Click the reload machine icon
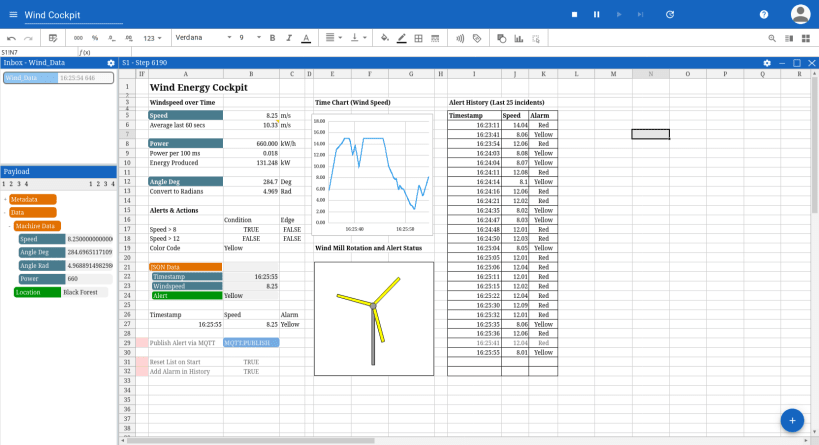Viewport: 819px width, 445px height. pos(669,15)
